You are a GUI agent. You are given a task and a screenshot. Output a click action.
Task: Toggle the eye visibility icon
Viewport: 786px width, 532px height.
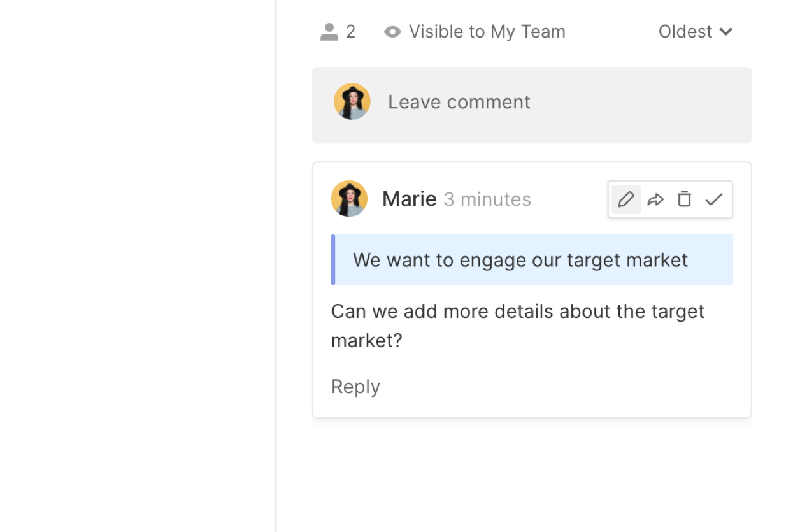click(392, 32)
